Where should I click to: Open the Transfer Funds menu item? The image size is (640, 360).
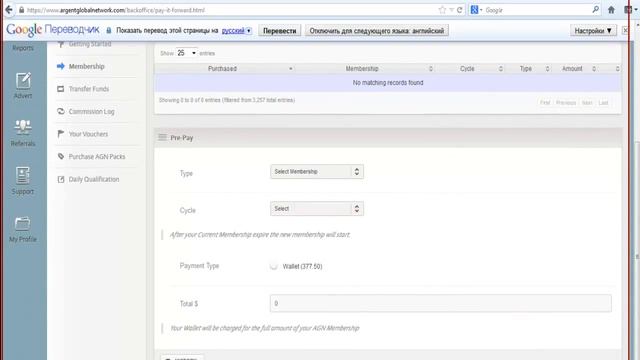89,89
